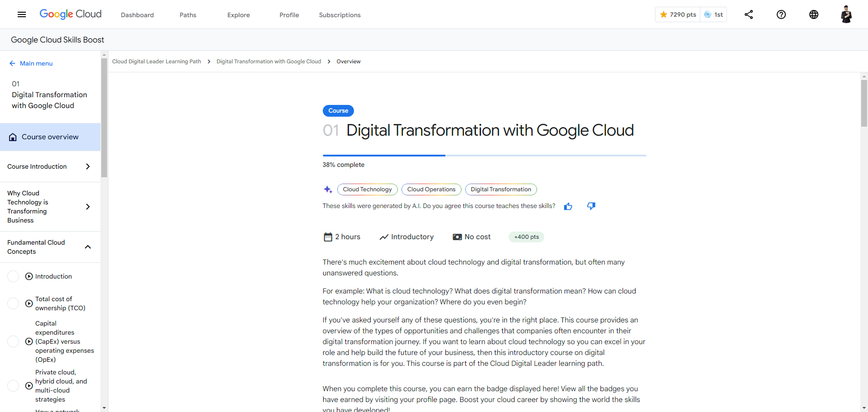This screenshot has height=412, width=868.
Task: Open the user profile avatar
Action: coord(846,14)
